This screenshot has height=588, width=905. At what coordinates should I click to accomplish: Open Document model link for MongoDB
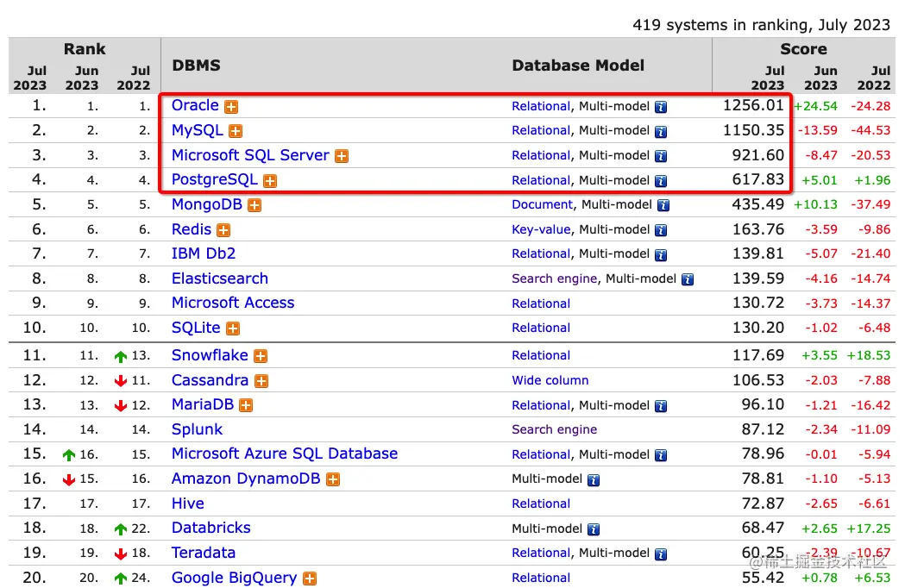coord(542,204)
